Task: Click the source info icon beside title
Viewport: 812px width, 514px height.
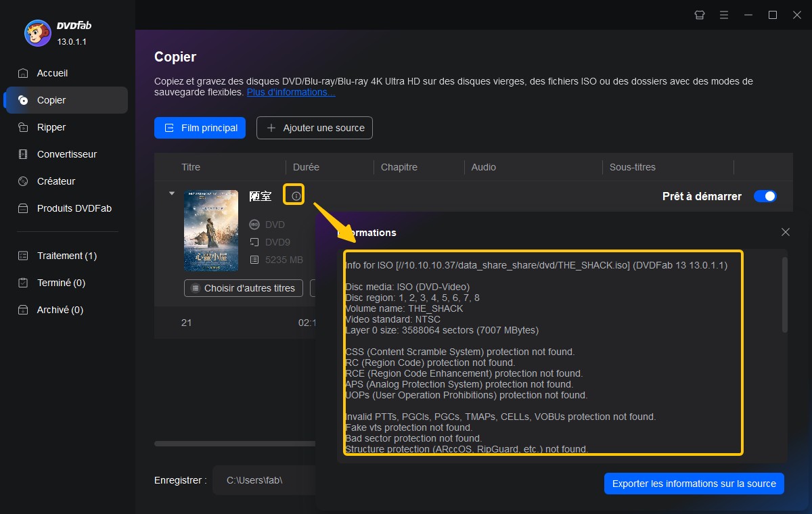Action: click(296, 196)
